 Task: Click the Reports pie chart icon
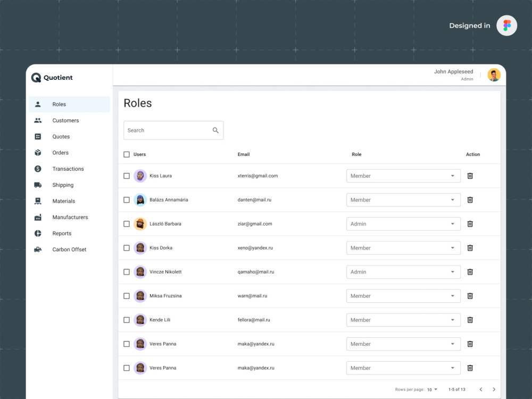38,234
